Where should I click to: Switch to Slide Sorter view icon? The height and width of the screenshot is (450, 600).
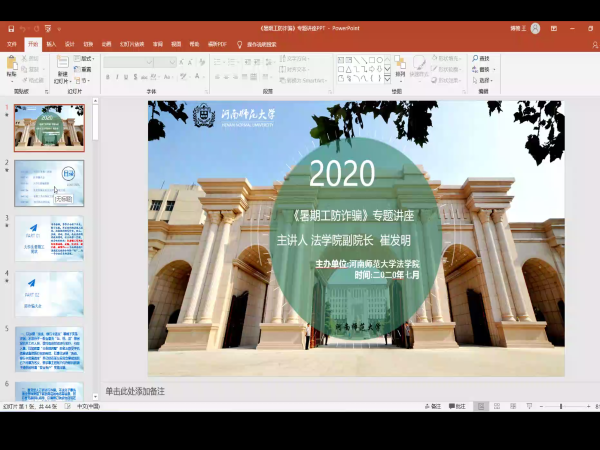497,406
